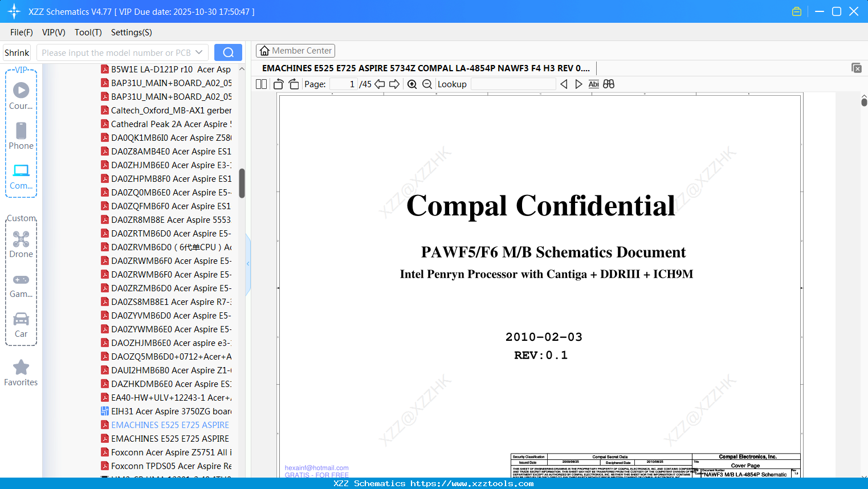Toggle the Abi whole-word match icon
This screenshot has width=868, height=489.
point(594,84)
